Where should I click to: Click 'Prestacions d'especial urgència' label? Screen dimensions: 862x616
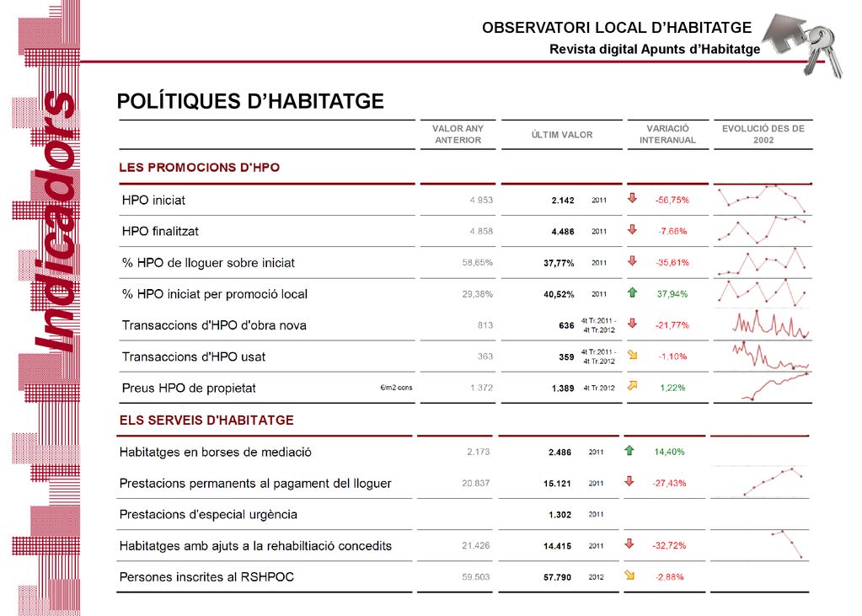[208, 514]
